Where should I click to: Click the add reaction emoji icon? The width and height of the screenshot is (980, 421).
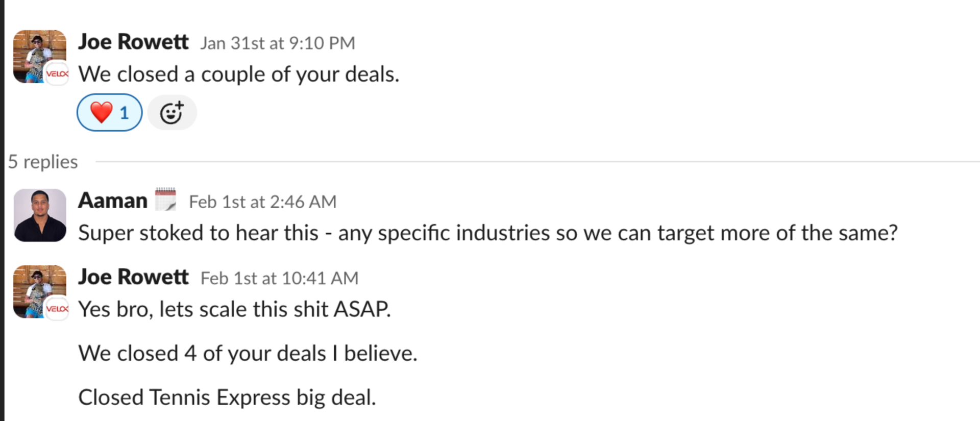[x=171, y=113]
